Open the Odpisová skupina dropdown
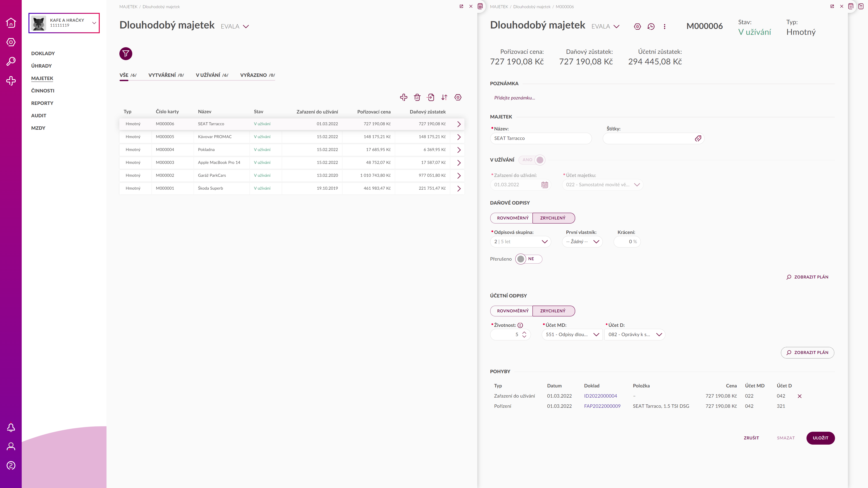This screenshot has width=868, height=488. (521, 241)
